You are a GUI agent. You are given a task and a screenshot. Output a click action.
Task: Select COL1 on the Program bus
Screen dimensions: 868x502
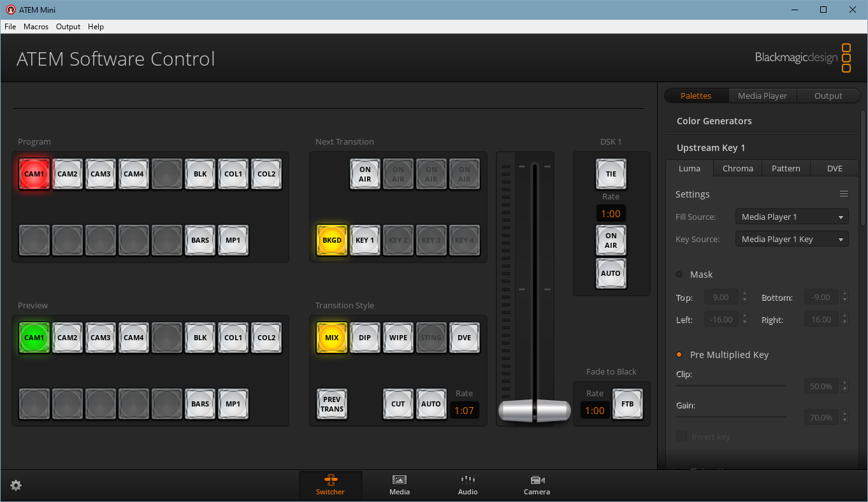point(233,174)
